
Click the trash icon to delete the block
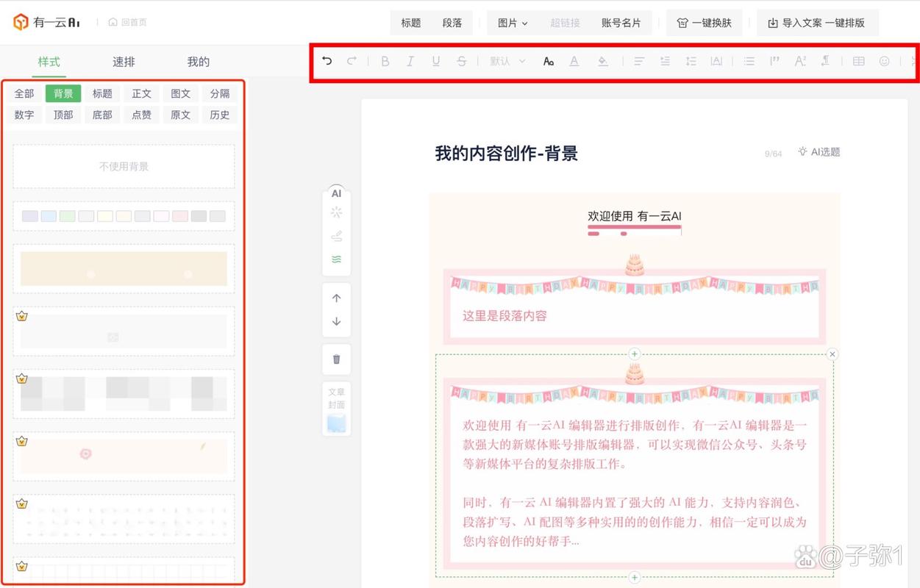tap(336, 359)
